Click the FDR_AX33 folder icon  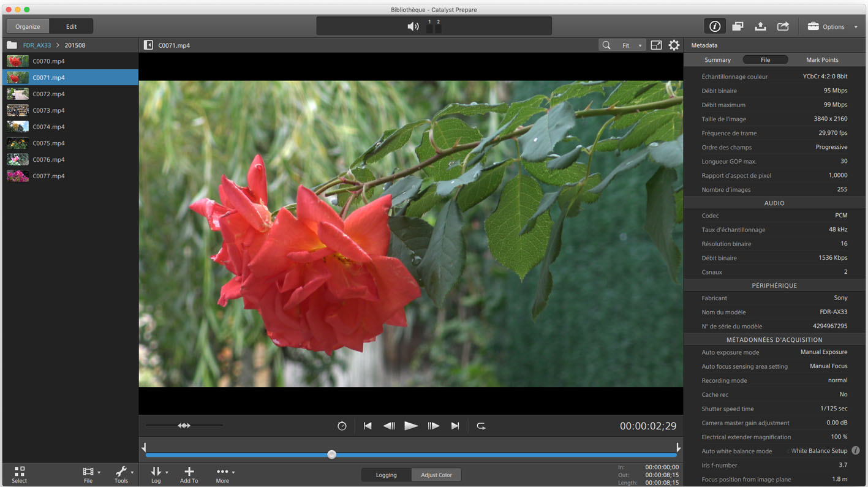(x=12, y=45)
